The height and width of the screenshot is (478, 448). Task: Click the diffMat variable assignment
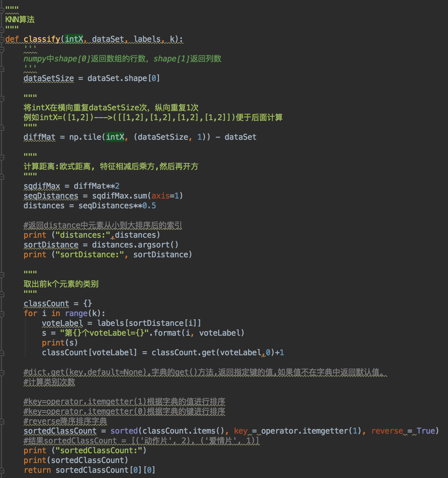[40, 137]
